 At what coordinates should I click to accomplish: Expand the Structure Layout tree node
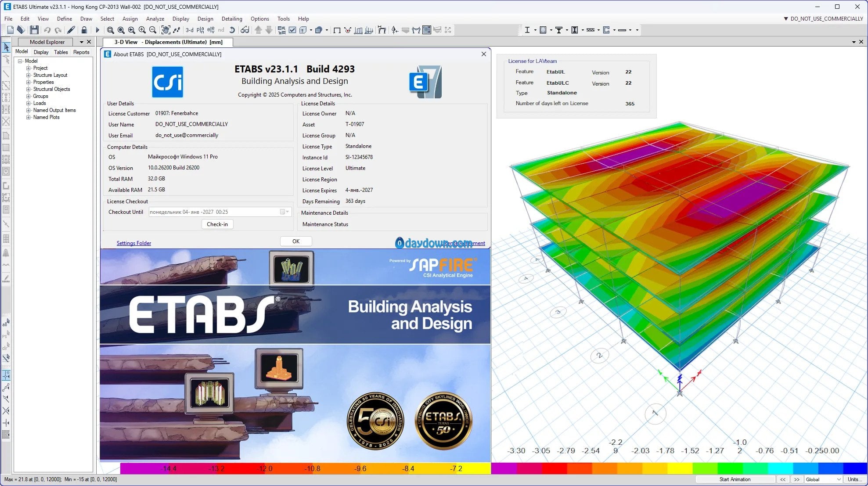coord(28,75)
